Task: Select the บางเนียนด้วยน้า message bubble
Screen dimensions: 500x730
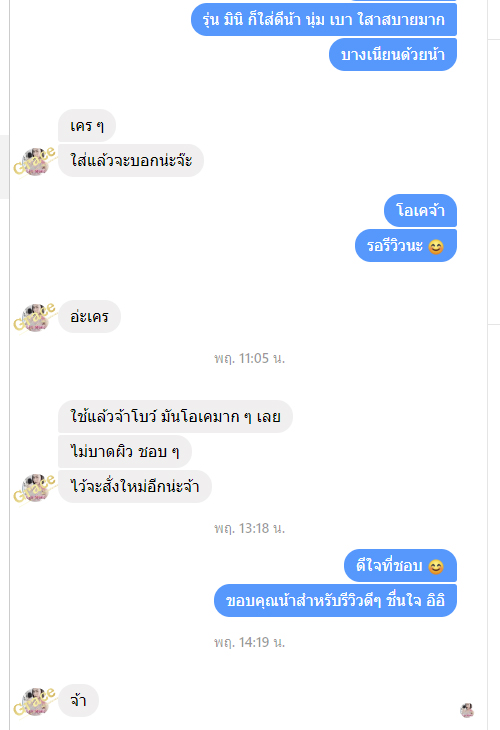Action: click(x=393, y=54)
